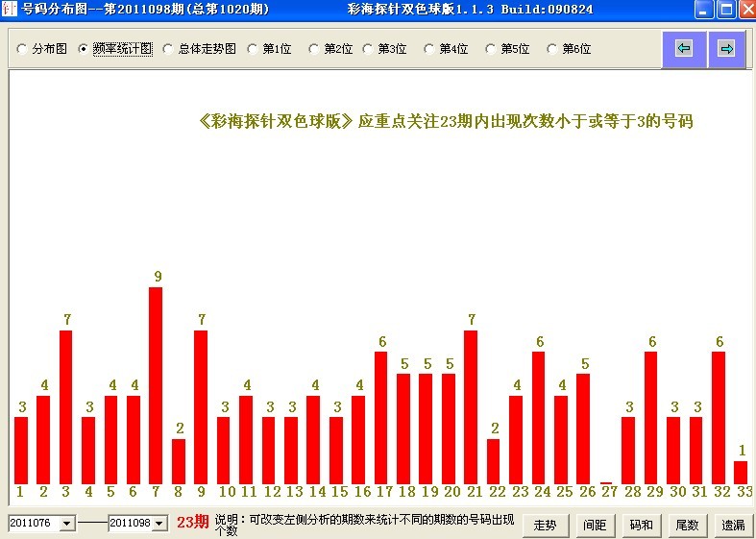Image resolution: width=756 pixels, height=539 pixels.
Task: Choose the 第1位 radio option
Action: (253, 49)
